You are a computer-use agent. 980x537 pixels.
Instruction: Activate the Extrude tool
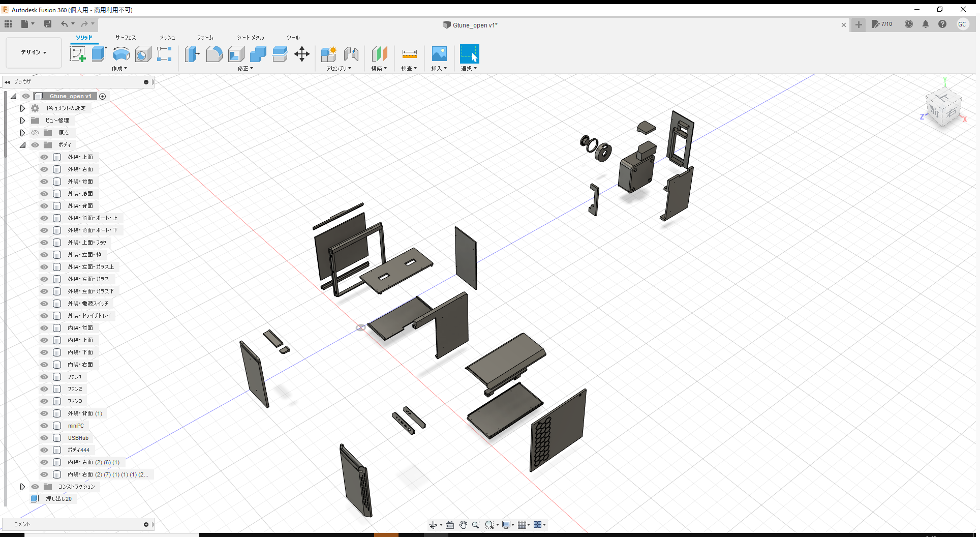pos(99,53)
